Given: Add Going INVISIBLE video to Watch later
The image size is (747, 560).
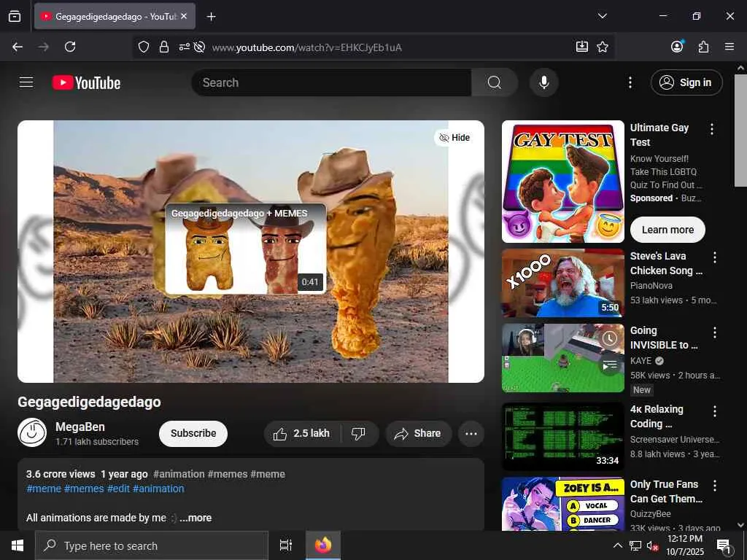Looking at the screenshot, I should pos(610,338).
